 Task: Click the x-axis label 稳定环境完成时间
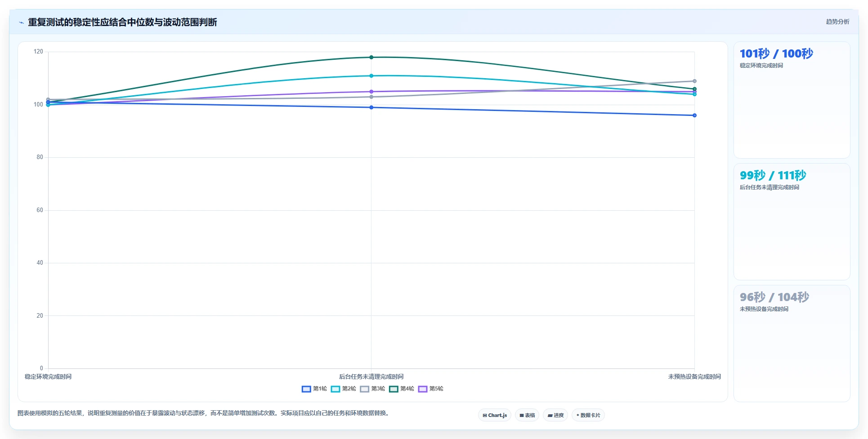coord(48,377)
